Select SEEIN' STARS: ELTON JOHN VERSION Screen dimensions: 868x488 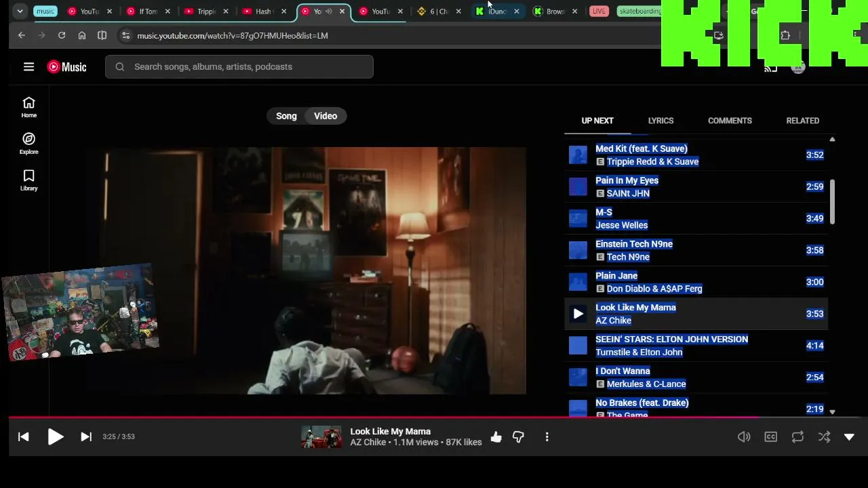pos(696,346)
